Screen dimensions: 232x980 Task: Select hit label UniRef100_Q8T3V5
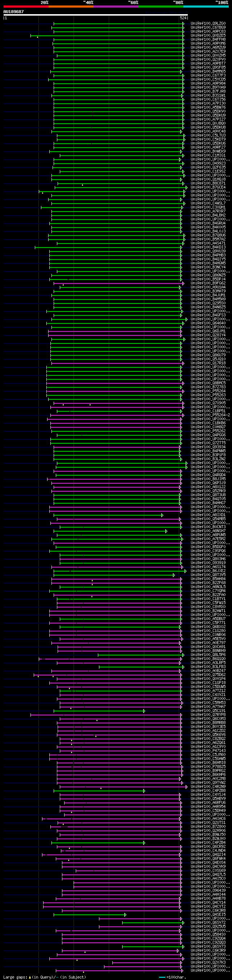(x=208, y=575)
